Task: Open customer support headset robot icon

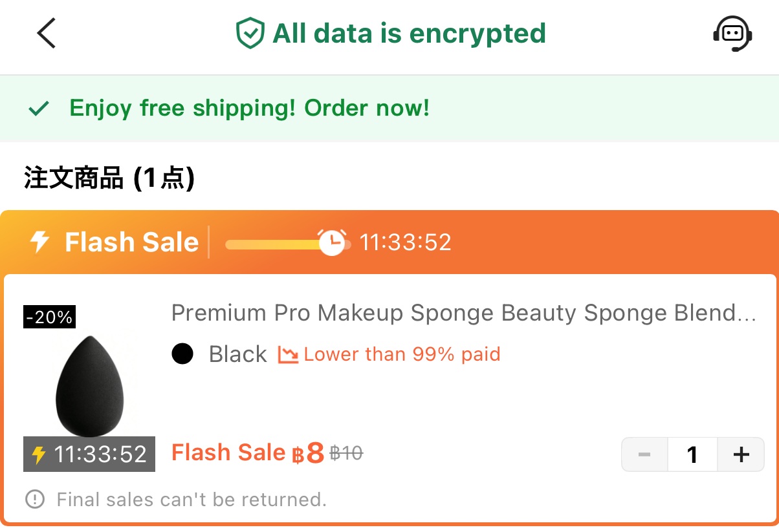Action: [x=732, y=33]
